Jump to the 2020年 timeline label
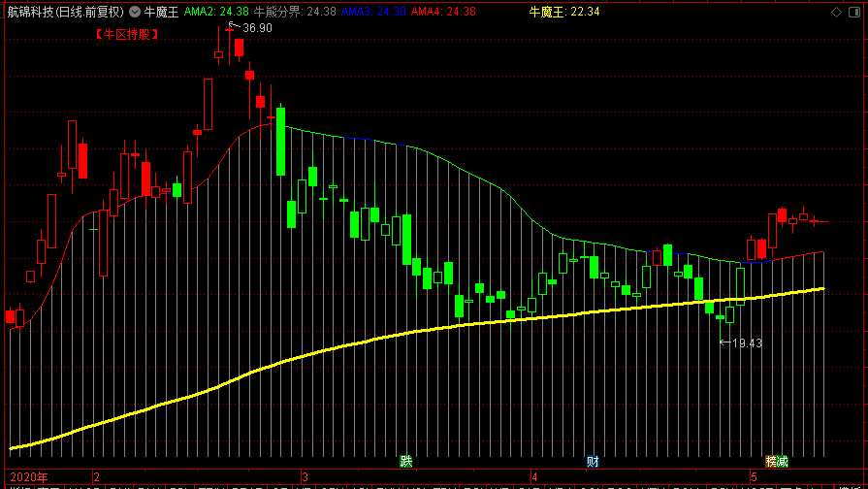The image size is (868, 489). [29, 476]
